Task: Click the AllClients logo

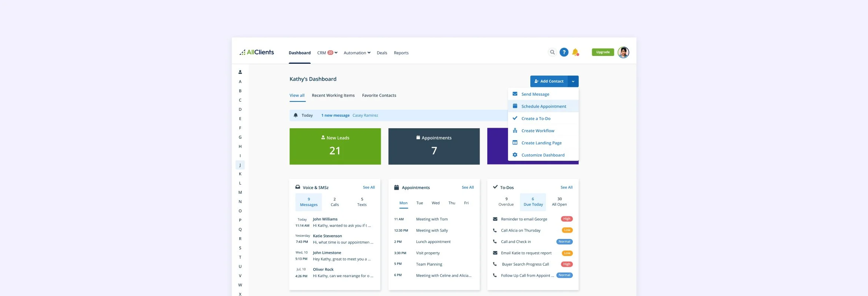Action: (257, 52)
